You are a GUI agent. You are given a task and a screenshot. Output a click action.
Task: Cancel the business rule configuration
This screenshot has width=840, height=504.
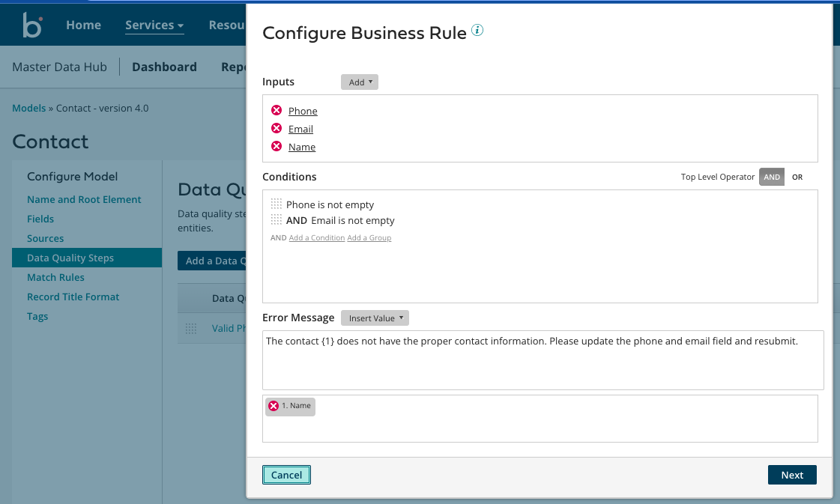click(286, 475)
